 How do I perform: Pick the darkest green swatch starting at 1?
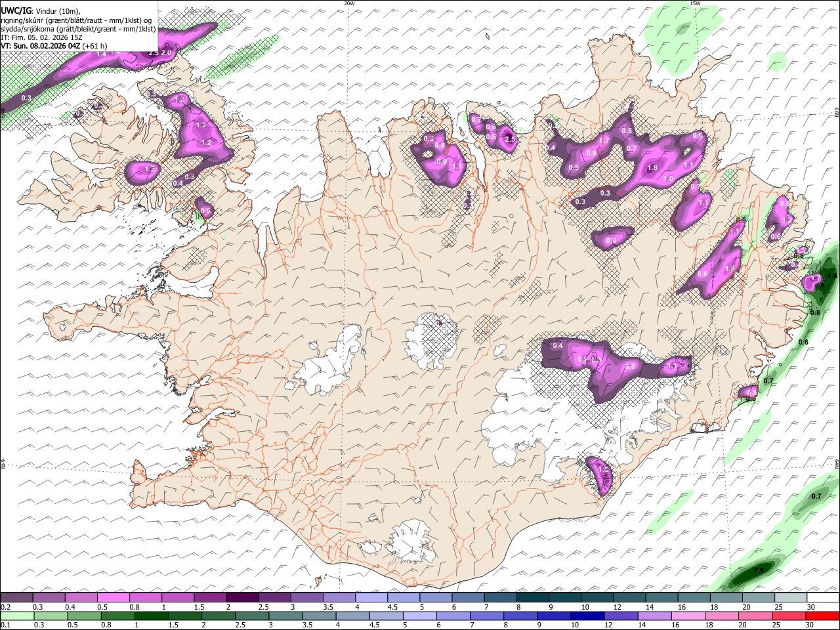tap(152, 616)
